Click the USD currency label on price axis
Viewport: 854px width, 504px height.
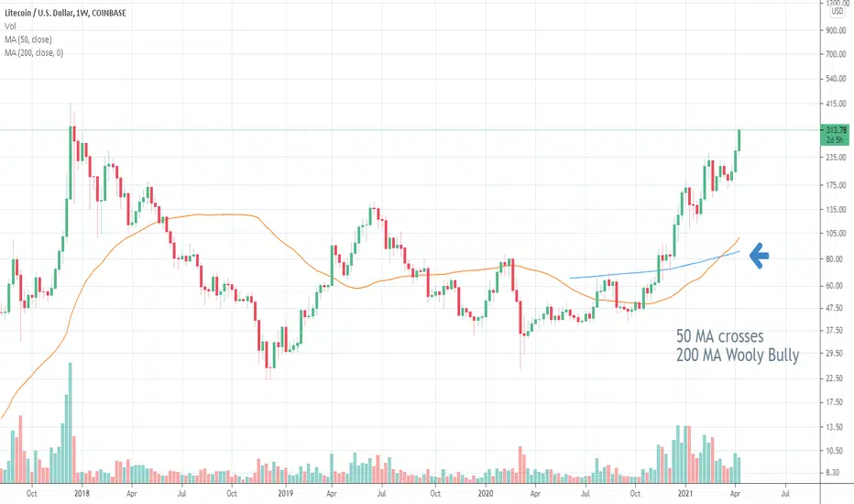tap(837, 11)
